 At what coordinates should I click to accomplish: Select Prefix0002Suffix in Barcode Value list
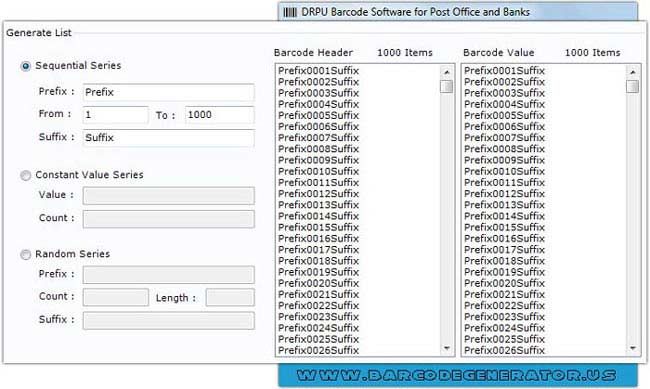(x=504, y=82)
